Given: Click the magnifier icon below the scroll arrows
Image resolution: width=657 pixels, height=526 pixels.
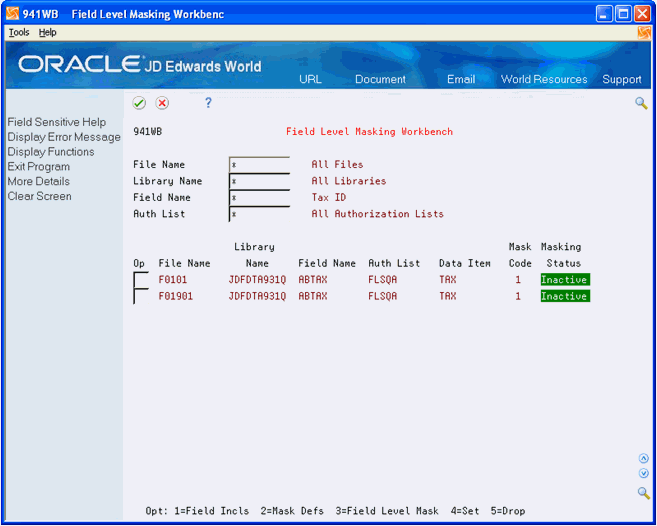Looking at the screenshot, I should 644,492.
